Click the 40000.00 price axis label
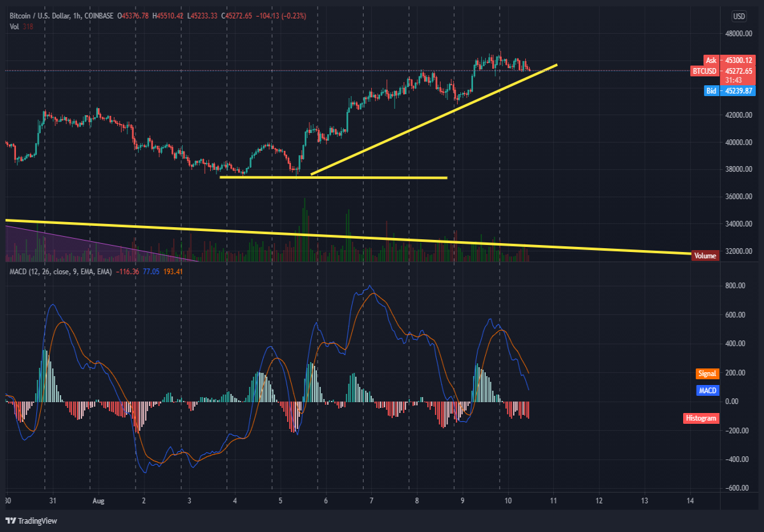 click(738, 143)
